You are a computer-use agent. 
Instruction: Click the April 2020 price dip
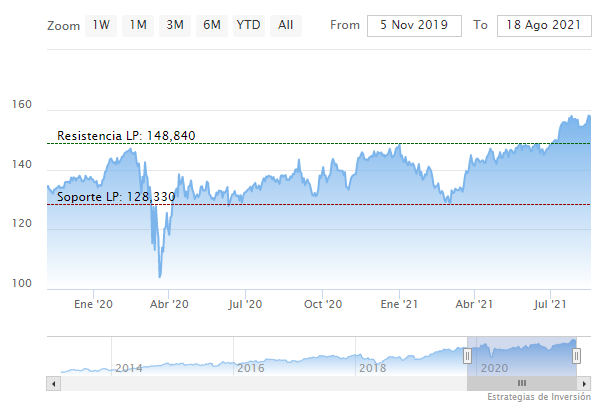[160, 272]
